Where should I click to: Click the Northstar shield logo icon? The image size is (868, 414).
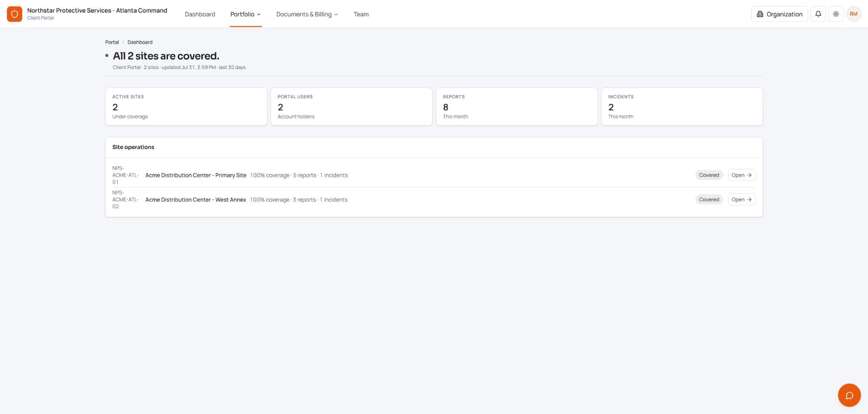(x=14, y=14)
